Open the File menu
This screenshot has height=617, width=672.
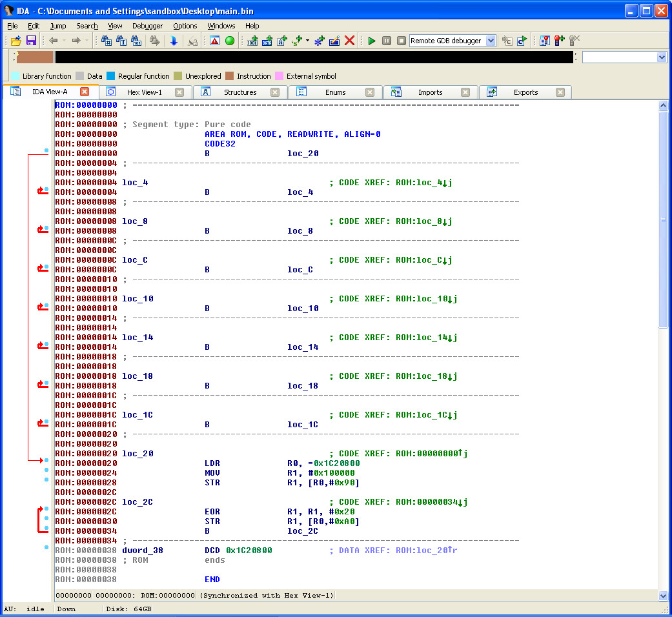[x=12, y=26]
